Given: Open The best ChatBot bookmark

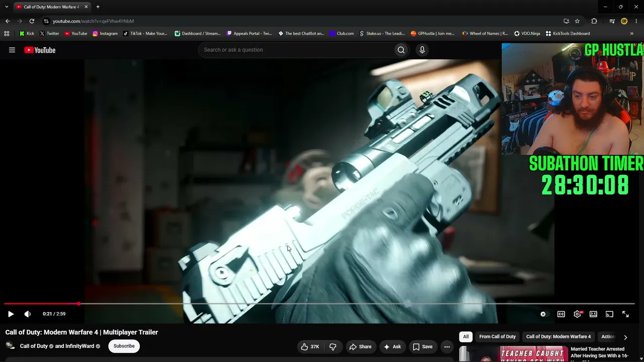Looking at the screenshot, I should click(x=301, y=34).
